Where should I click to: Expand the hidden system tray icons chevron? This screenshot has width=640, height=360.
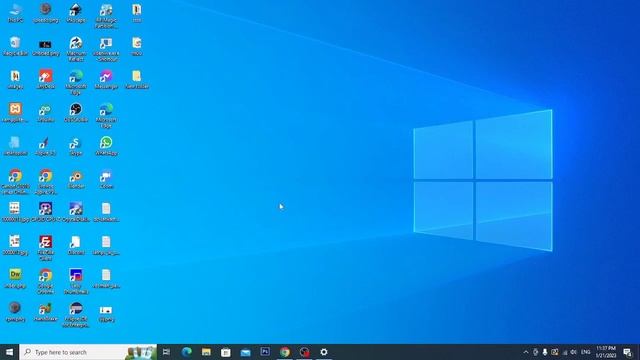point(526,352)
